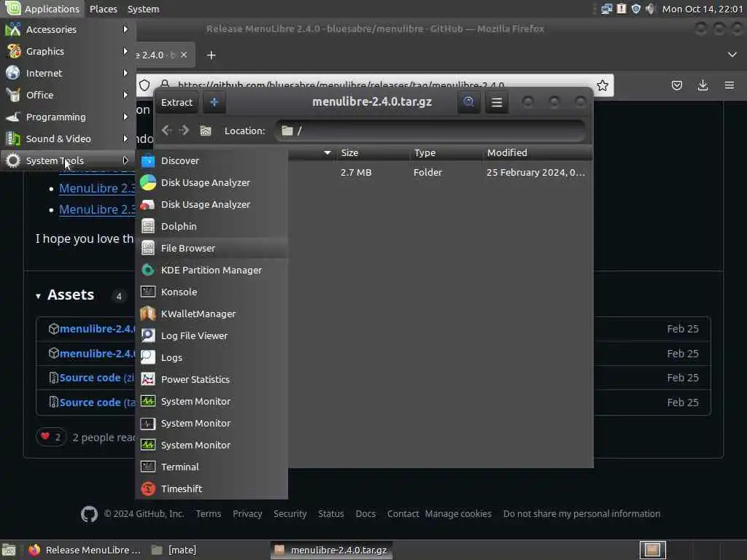This screenshot has width=747, height=560.
Task: Expand the Accessories submenu
Action: pyautogui.click(x=68, y=29)
